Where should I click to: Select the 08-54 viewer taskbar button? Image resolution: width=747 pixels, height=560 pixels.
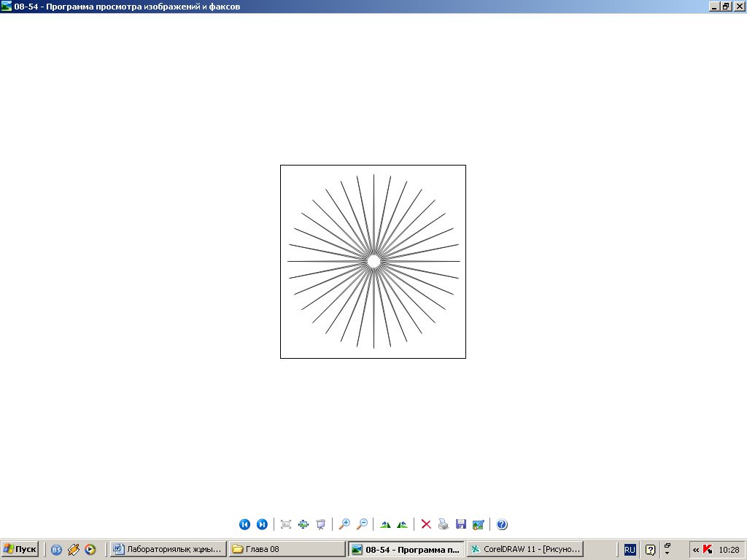(x=406, y=550)
